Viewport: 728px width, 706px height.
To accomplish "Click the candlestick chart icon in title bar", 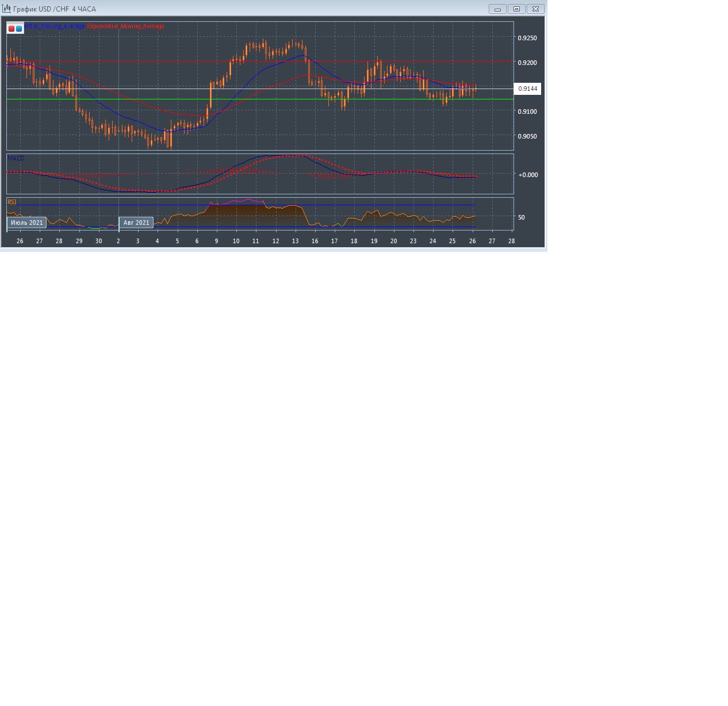I will [x=6, y=9].
